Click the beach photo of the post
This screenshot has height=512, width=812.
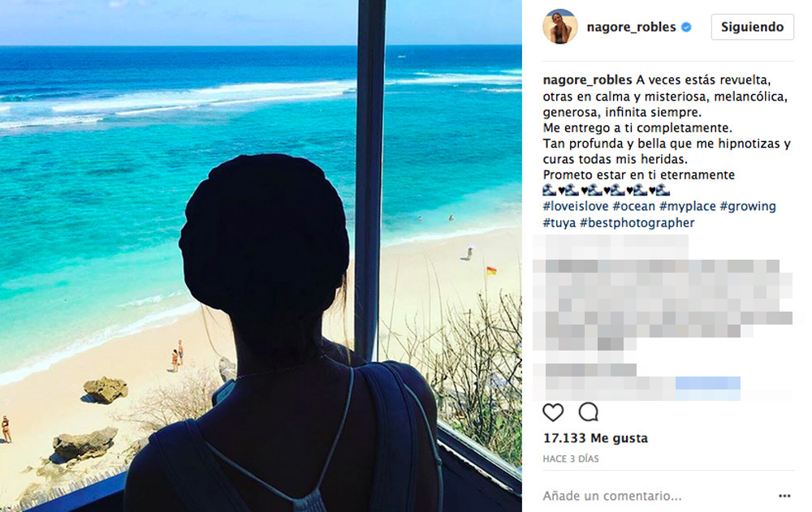point(261,256)
